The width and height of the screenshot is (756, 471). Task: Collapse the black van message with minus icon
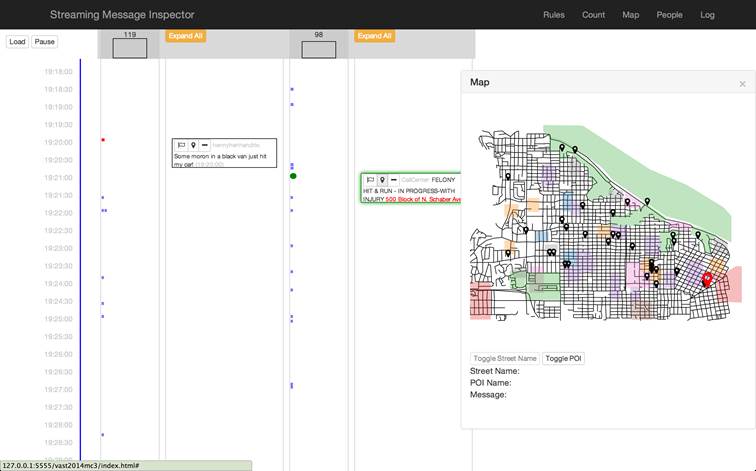(x=204, y=145)
